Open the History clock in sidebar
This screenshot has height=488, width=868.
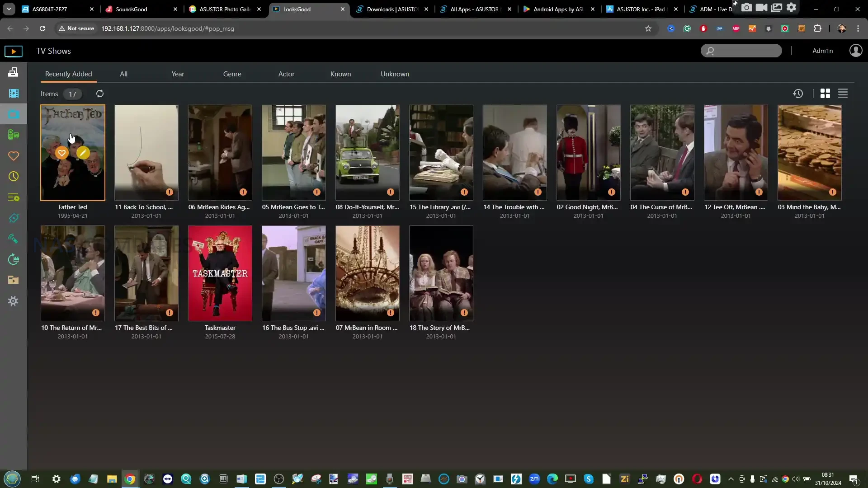(14, 176)
